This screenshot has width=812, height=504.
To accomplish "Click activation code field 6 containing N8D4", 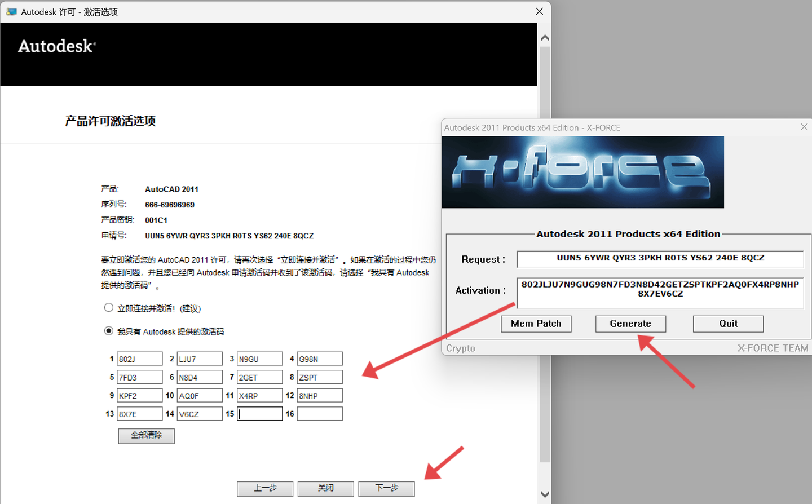I will [200, 377].
